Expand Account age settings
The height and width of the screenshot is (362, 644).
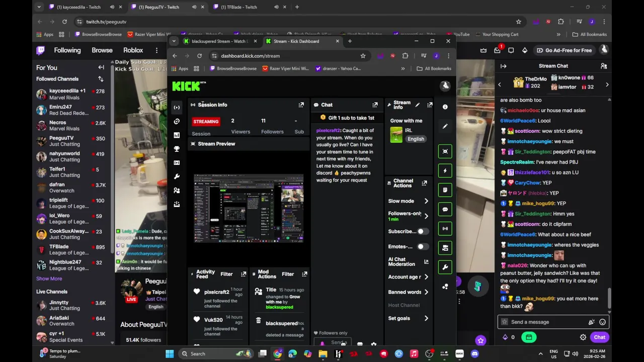click(426, 277)
